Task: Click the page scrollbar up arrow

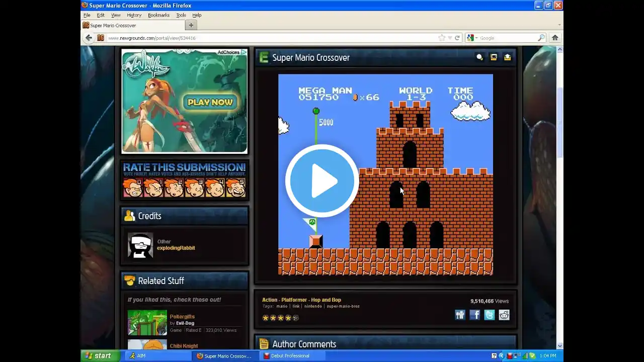Action: point(559,49)
